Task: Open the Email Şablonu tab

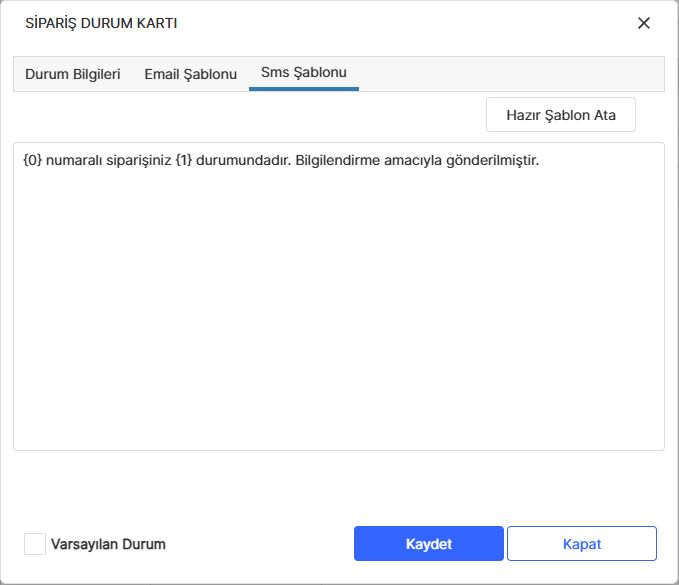Action: pyautogui.click(x=190, y=74)
